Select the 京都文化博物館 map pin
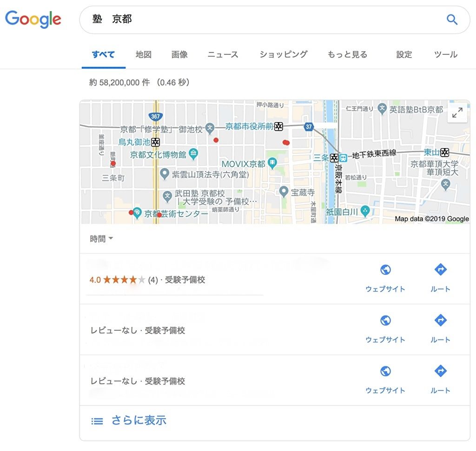Image resolution: width=476 pixels, height=451 pixels. click(194, 154)
